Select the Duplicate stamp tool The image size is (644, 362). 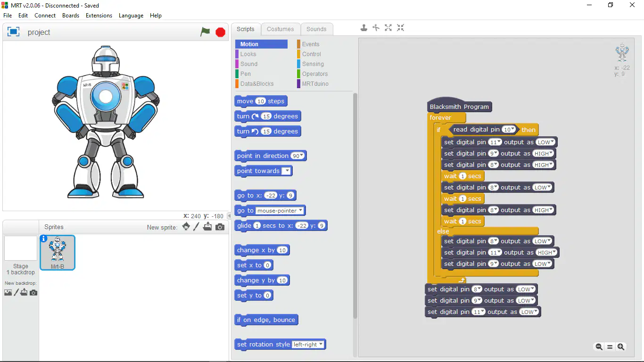click(364, 28)
